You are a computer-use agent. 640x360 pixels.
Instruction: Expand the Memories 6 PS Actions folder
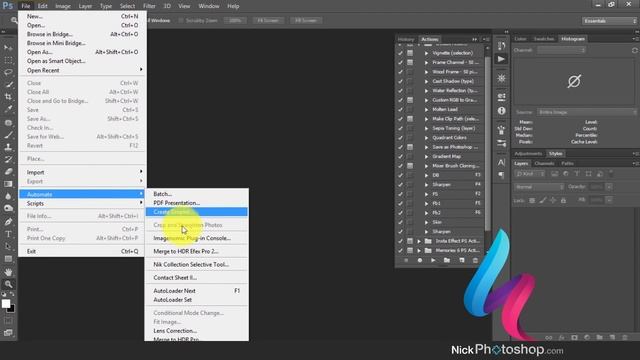click(419, 251)
